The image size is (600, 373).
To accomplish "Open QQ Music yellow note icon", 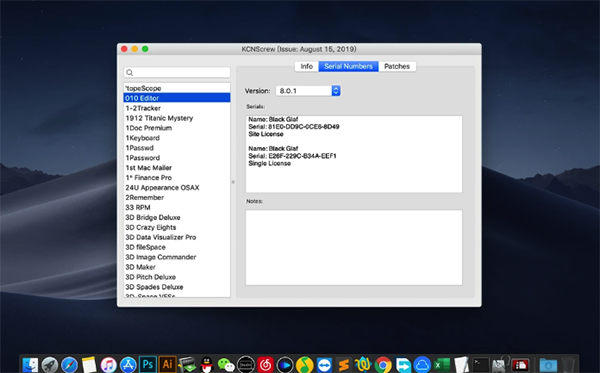I will pos(305,365).
